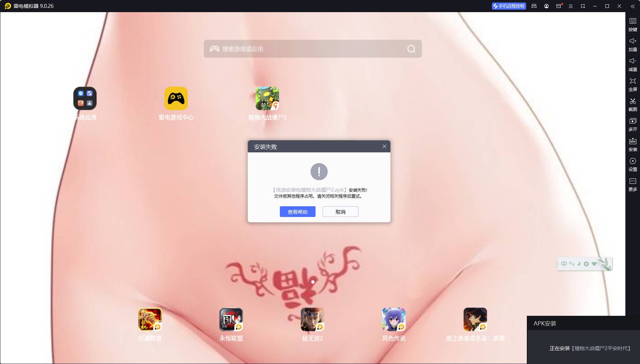
Task: Collapse the right sidebar with the double-chevron
Action: 633,6
